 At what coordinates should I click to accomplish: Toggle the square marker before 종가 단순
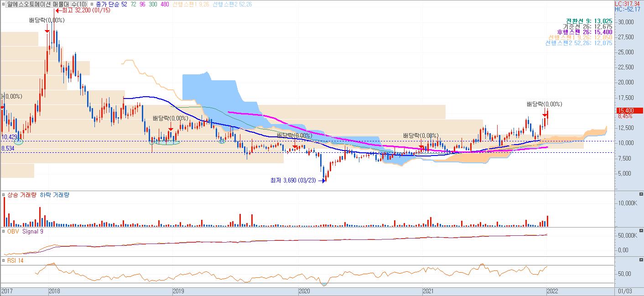click(92, 4)
